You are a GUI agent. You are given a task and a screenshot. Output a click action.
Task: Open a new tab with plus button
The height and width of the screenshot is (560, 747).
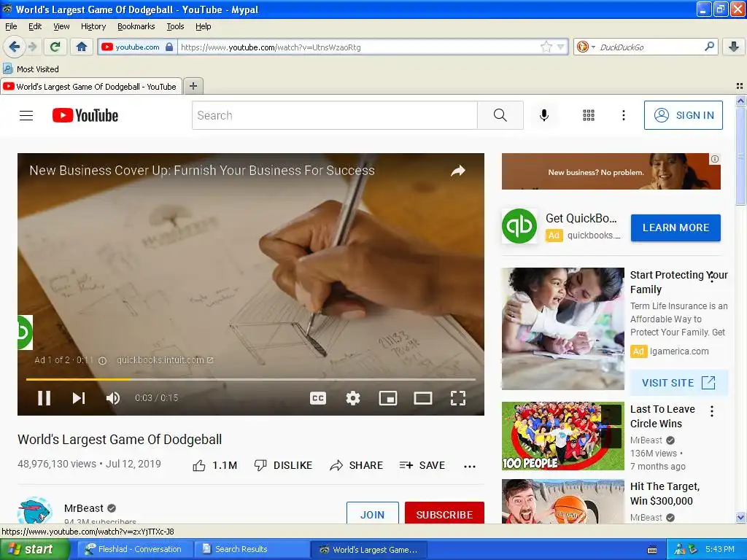(193, 86)
